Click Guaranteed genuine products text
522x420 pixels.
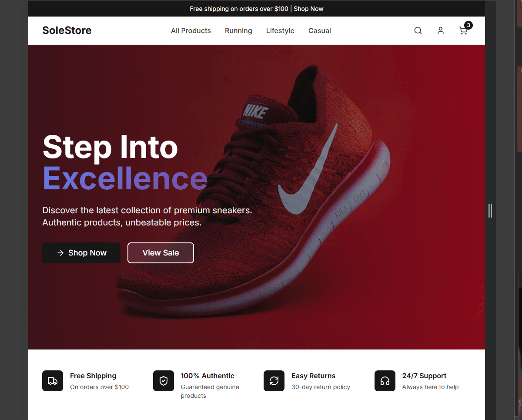(x=210, y=391)
